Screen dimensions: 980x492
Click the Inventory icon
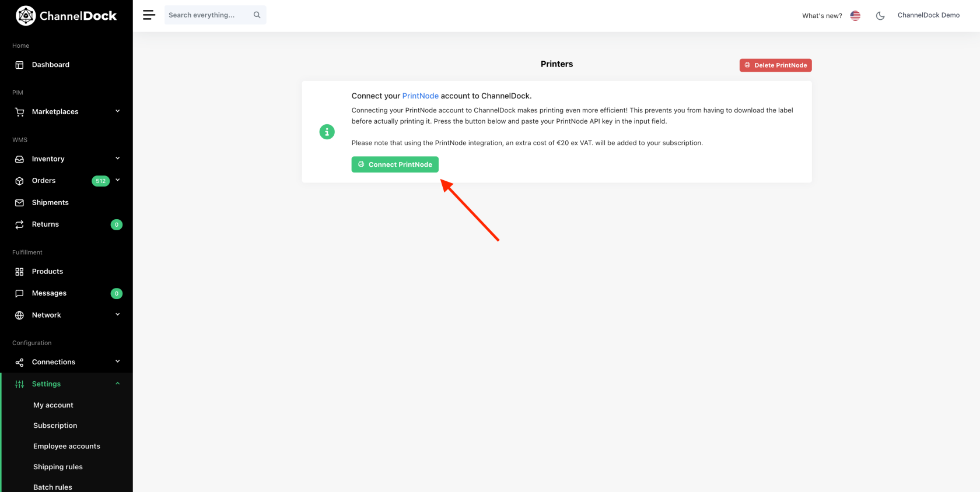click(19, 159)
